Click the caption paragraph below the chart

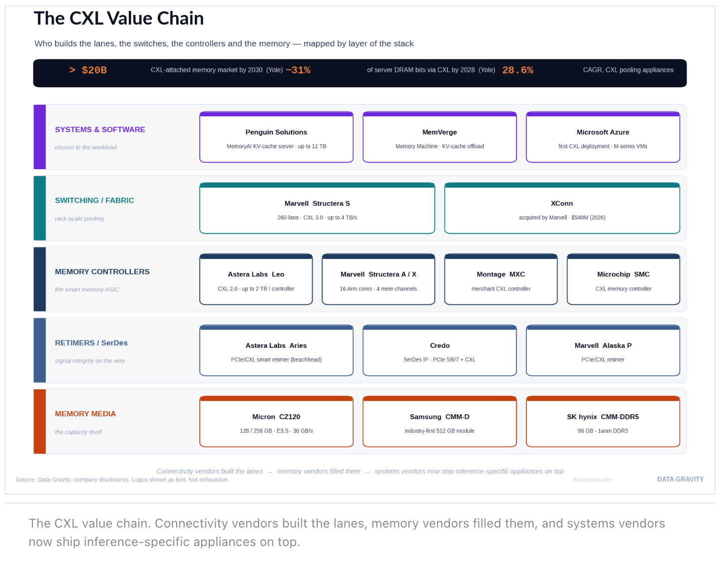click(x=347, y=533)
